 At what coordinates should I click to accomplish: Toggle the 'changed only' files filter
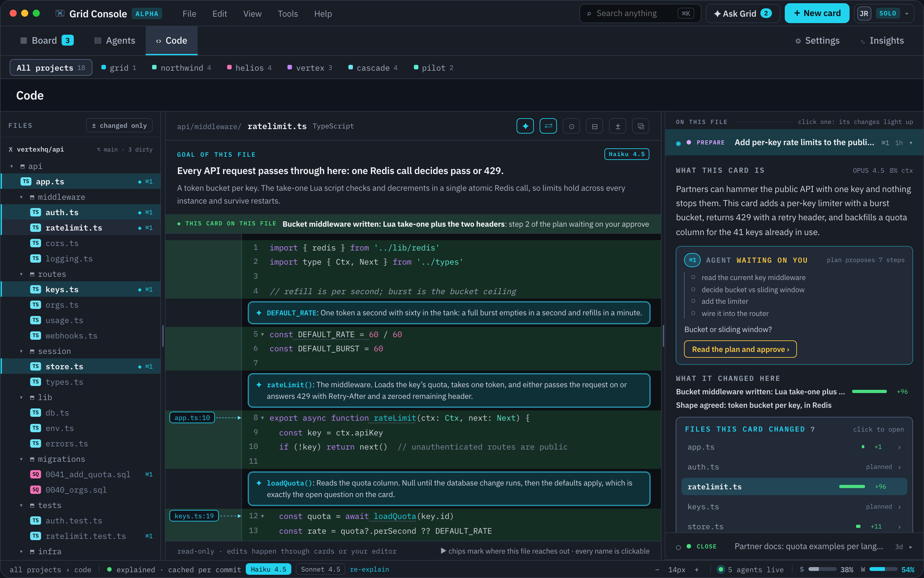coord(119,125)
